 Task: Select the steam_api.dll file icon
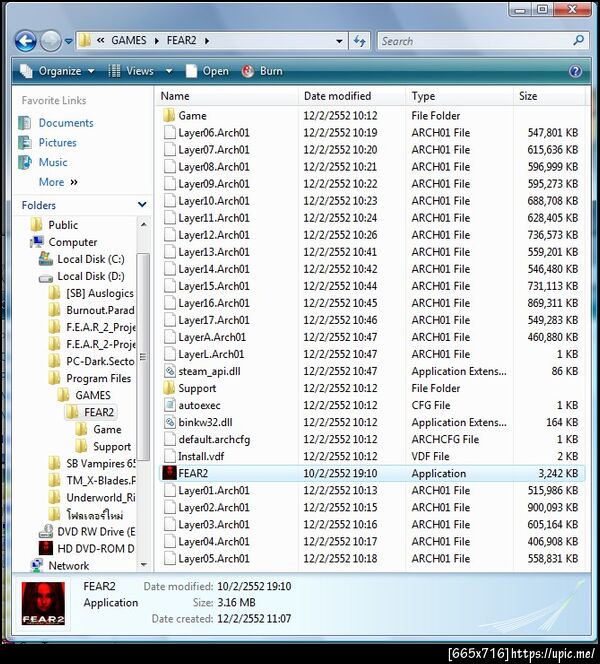169,371
